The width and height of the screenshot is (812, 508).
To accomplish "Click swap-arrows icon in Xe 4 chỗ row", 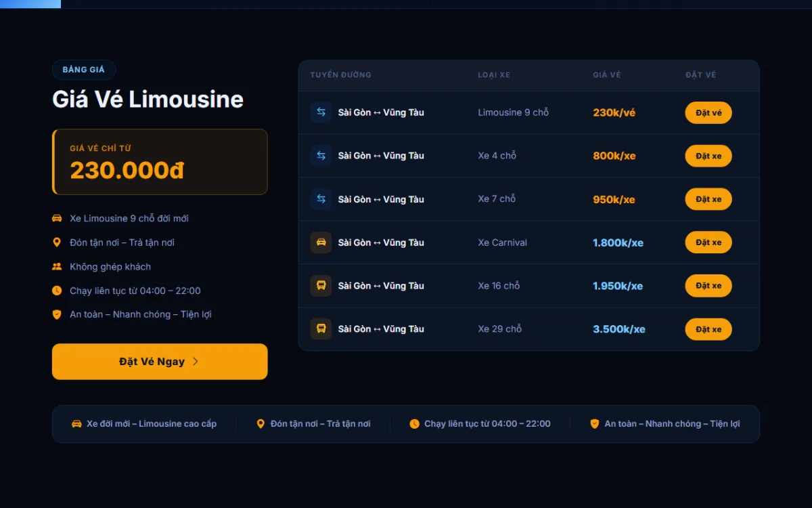I will tap(321, 156).
